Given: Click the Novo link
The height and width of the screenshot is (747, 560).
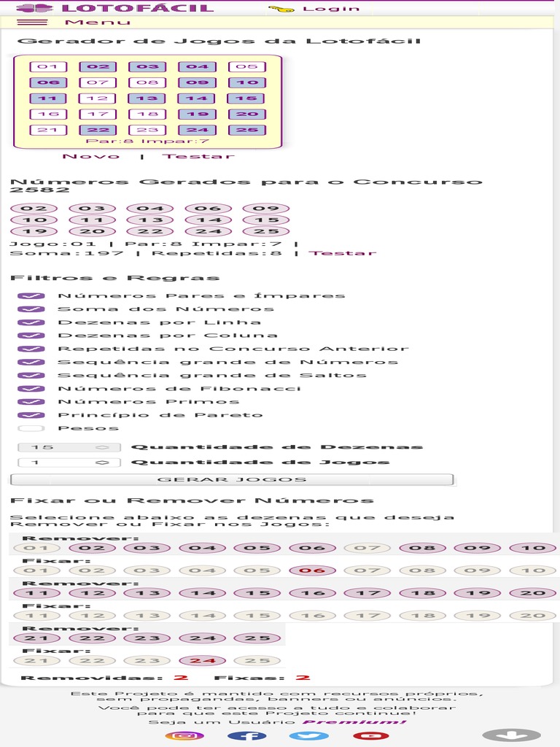Looking at the screenshot, I should (x=90, y=156).
